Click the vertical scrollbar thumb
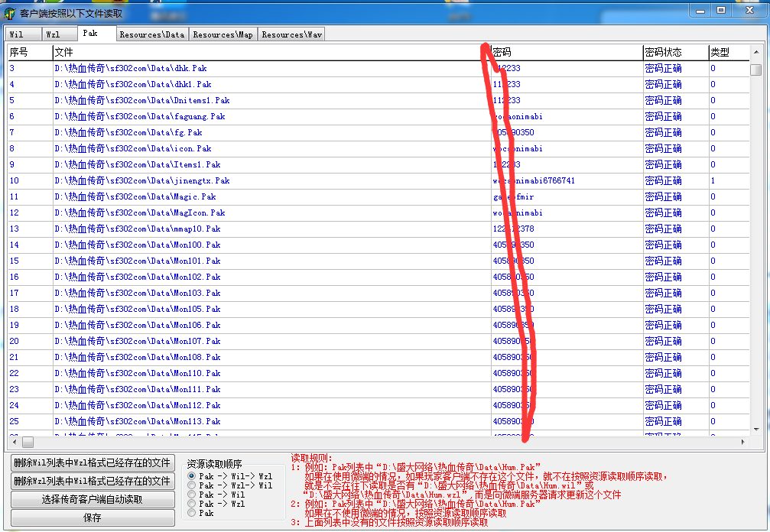This screenshot has width=770, height=532. [755, 70]
